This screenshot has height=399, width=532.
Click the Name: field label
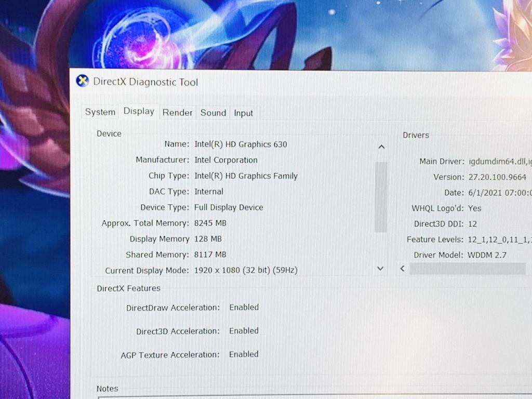click(x=177, y=144)
